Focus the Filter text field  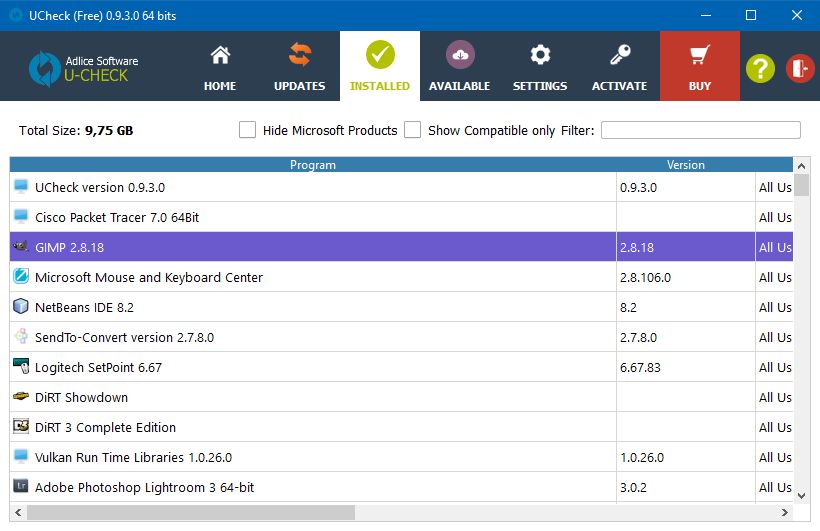[701, 130]
